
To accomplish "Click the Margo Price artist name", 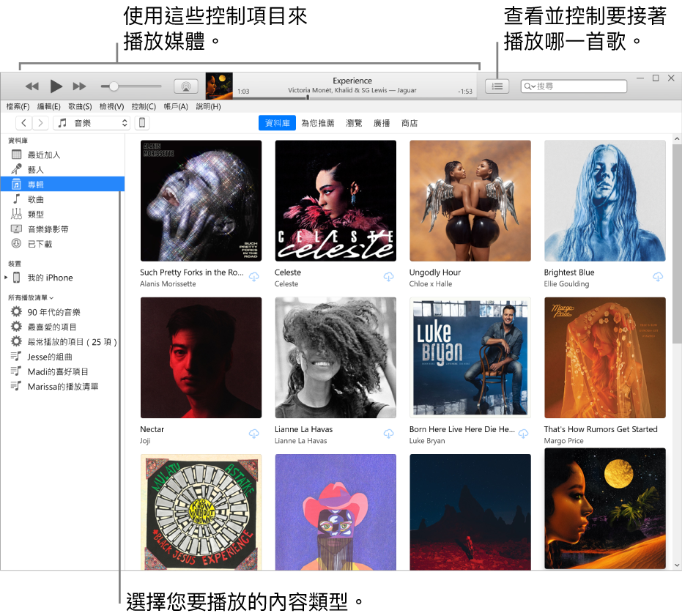I will [564, 441].
